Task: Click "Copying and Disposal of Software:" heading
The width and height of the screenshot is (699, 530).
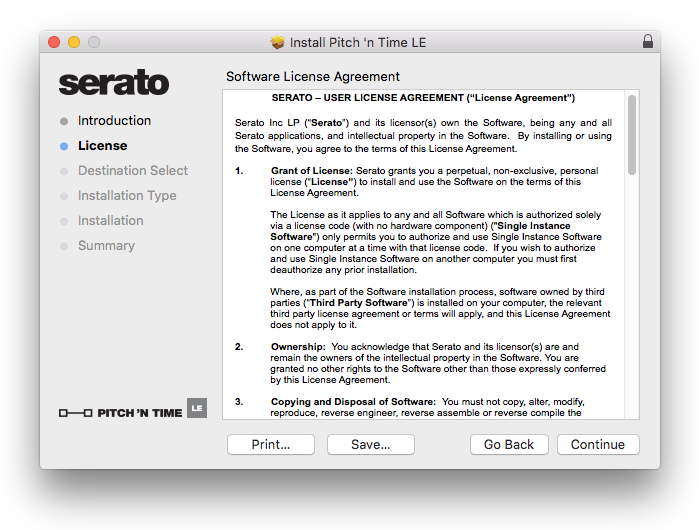Action: (353, 402)
